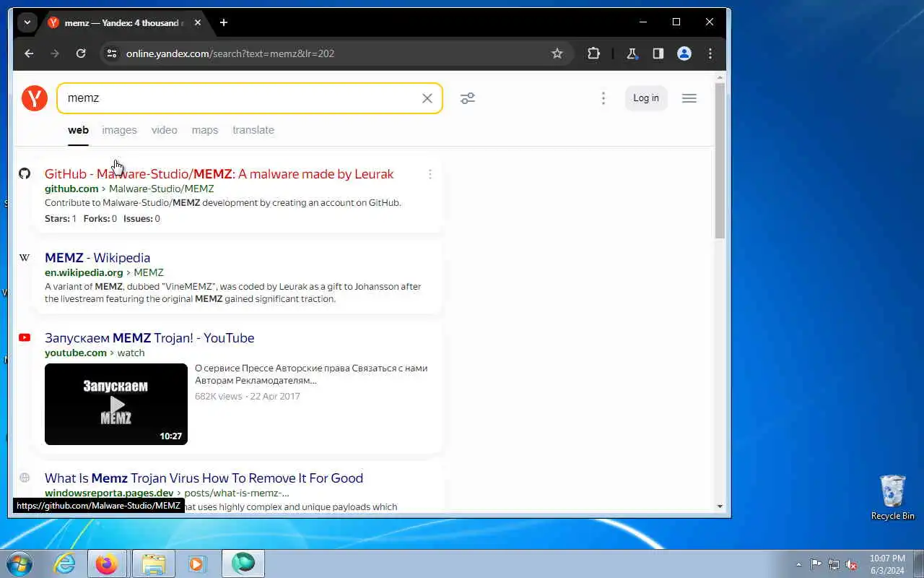924x578 pixels.
Task: View site information icon in address bar
Action: [111, 53]
